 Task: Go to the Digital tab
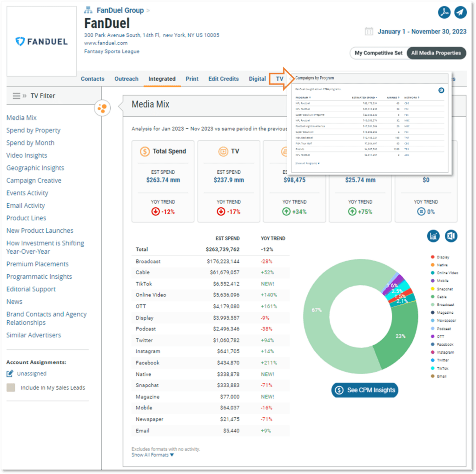coord(257,79)
